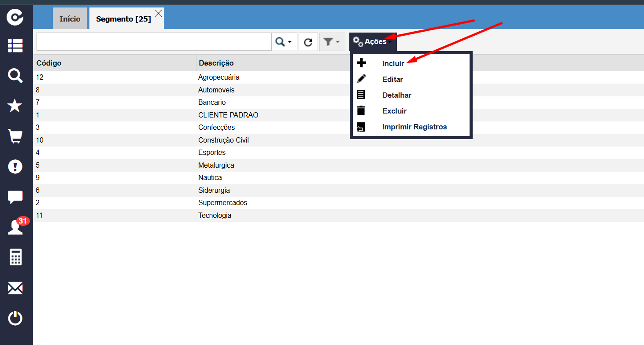Expand the filter funnel dropdown
Screen dimensions: 644x345
(332, 42)
